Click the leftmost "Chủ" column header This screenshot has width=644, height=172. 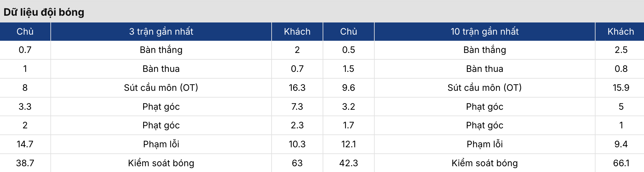25,31
